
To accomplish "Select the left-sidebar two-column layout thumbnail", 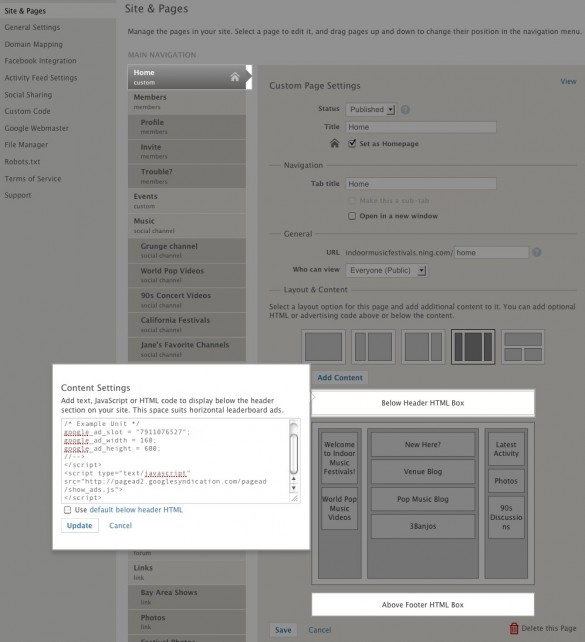I will coord(373,347).
